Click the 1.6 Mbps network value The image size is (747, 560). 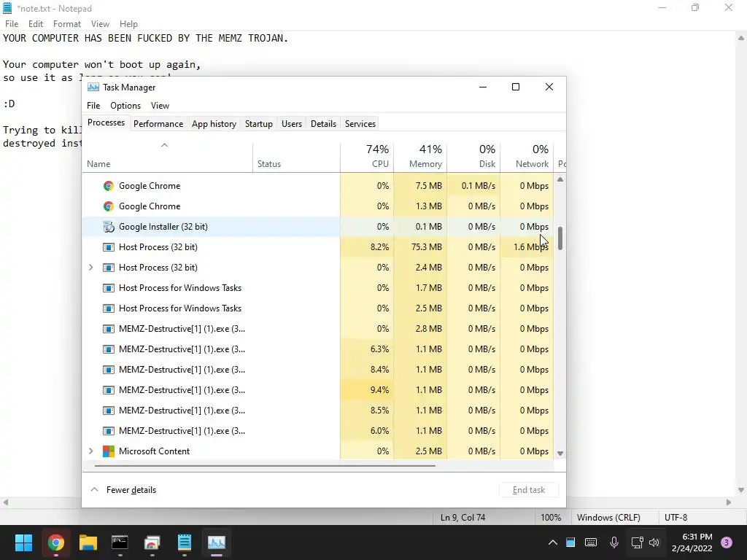[531, 247]
